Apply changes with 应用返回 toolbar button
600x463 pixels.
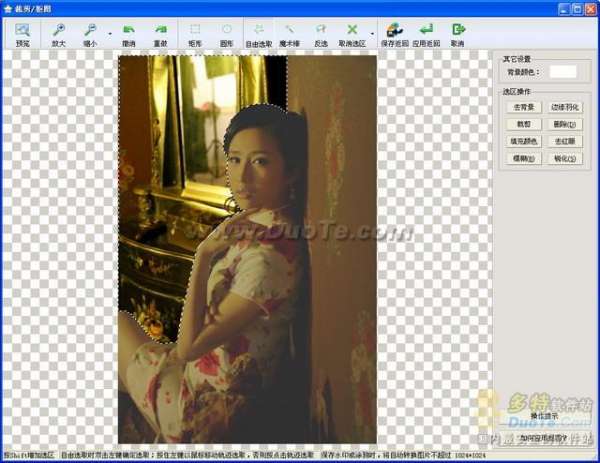(x=427, y=35)
